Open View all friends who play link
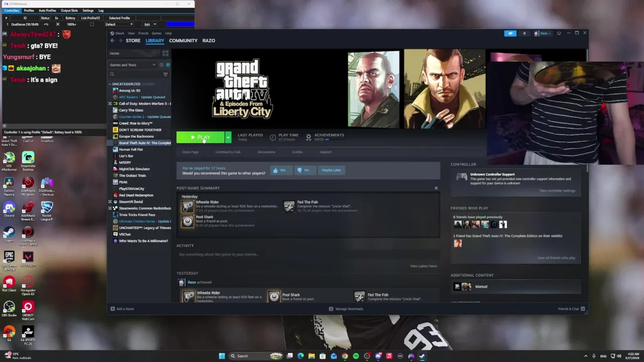 [556, 258]
